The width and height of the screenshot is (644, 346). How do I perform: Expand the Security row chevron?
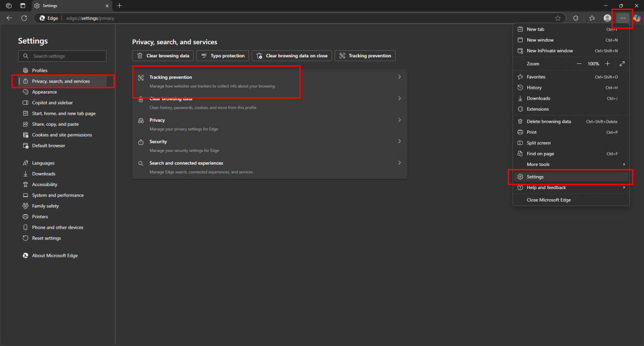click(x=399, y=141)
